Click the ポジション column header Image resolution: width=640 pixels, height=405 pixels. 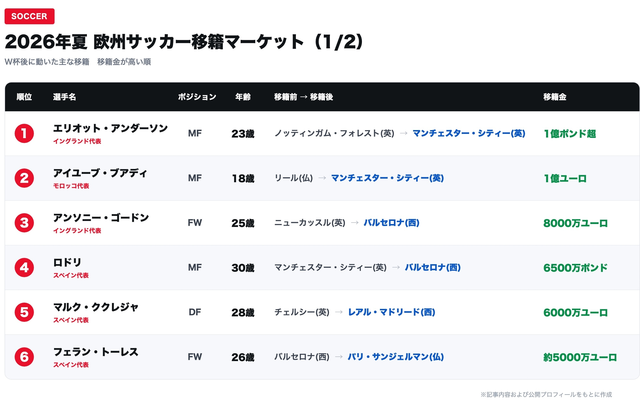pyautogui.click(x=197, y=97)
